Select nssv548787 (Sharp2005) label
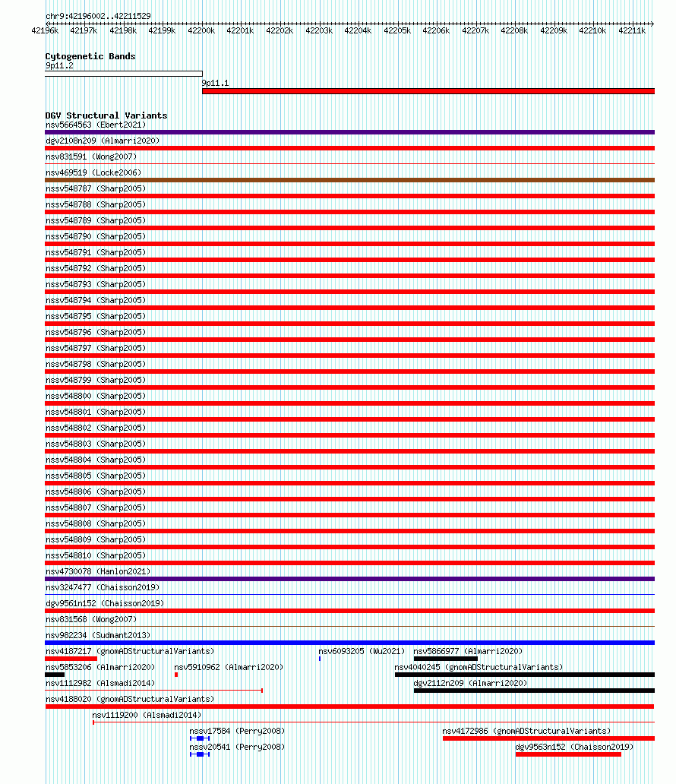This screenshot has width=676, height=784. pos(96,189)
